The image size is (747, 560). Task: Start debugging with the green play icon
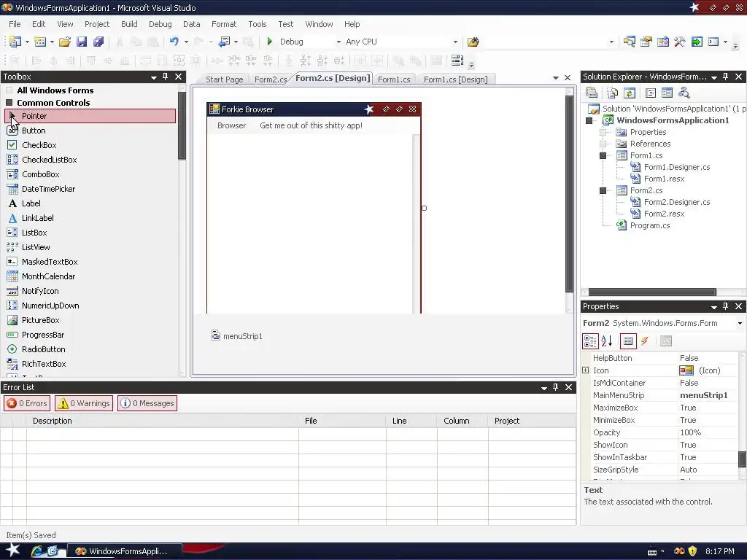pos(270,42)
